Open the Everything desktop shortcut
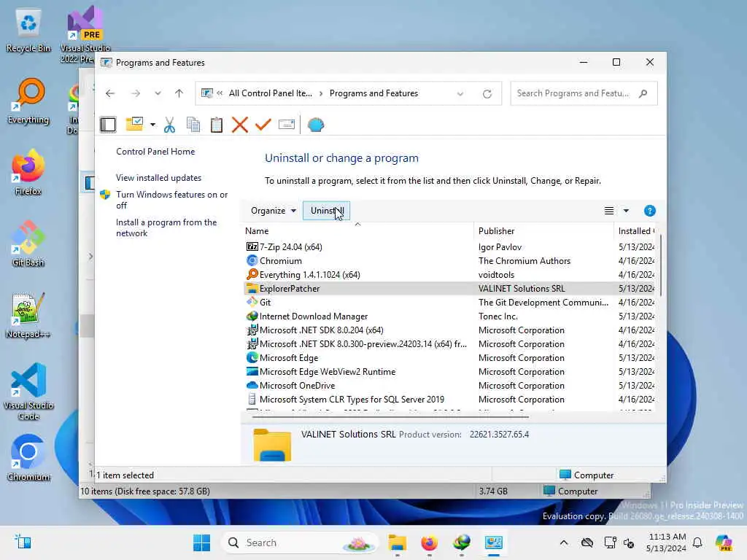Viewport: 747px width, 560px height. coord(28,101)
